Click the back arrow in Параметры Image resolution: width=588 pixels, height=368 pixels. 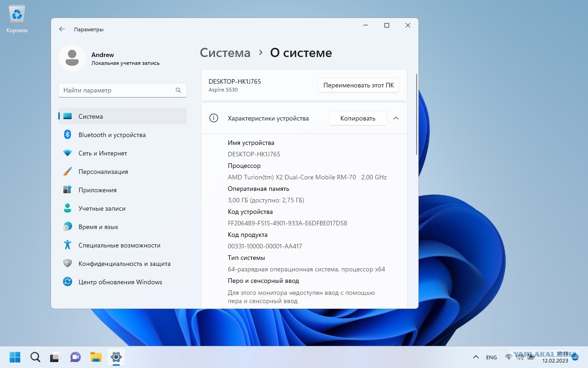coord(62,29)
